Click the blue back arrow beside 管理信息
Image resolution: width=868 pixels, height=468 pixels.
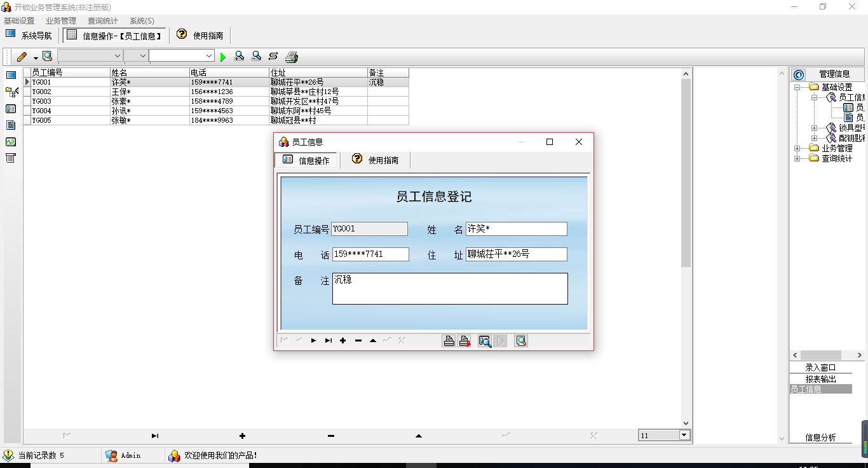(x=799, y=74)
